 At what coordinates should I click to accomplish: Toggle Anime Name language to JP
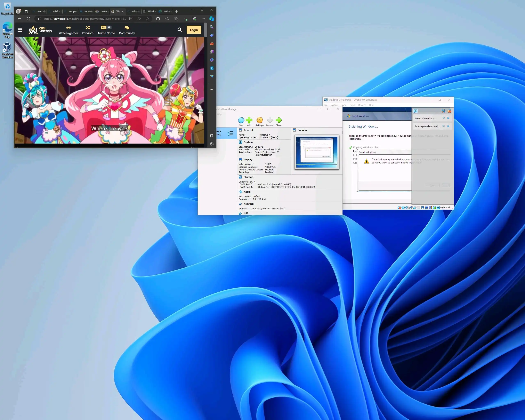109,27
